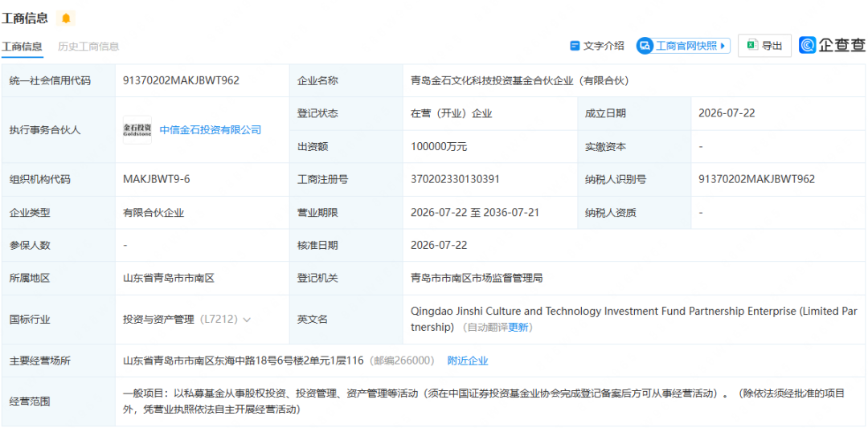The image size is (868, 428).
Task: Click the orange bell notification icon
Action: pyautogui.click(x=66, y=18)
